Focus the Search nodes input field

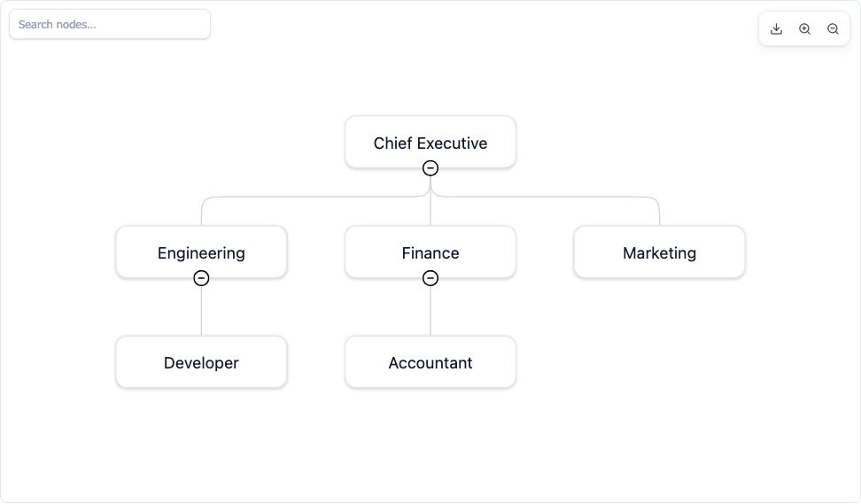[110, 24]
